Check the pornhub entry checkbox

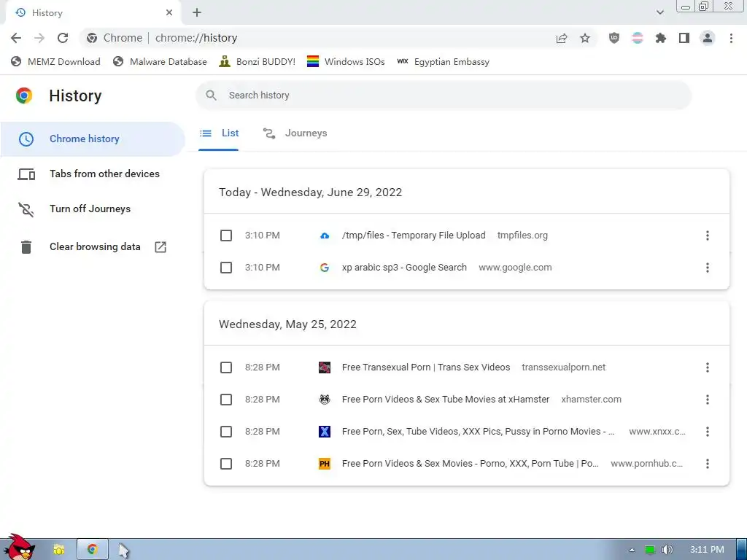[226, 464]
